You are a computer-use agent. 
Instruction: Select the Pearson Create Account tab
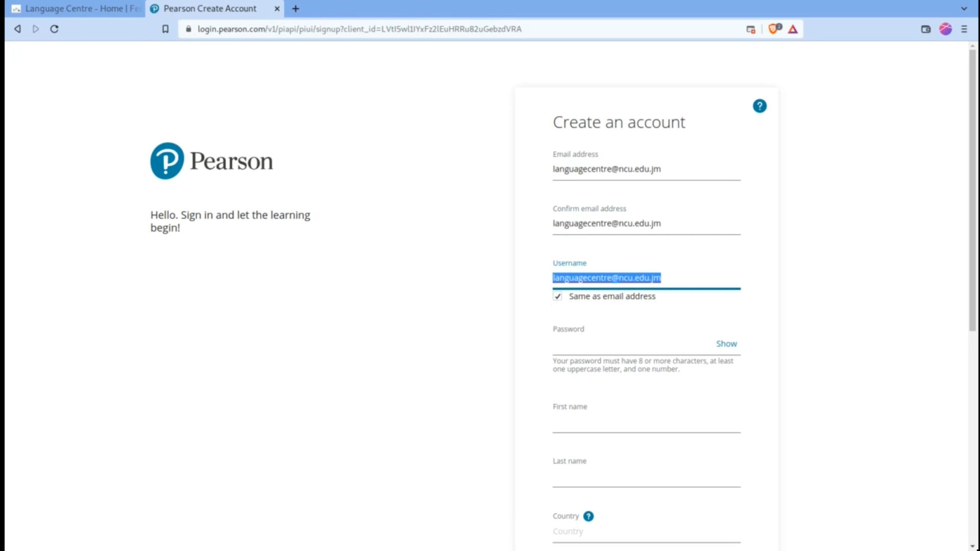[x=209, y=9]
